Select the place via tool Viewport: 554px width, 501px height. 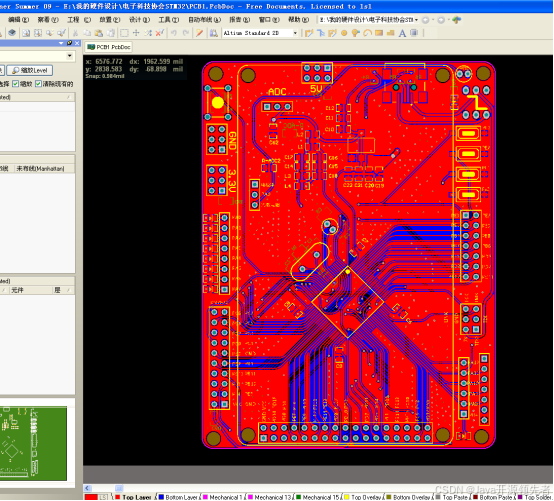coord(344,33)
